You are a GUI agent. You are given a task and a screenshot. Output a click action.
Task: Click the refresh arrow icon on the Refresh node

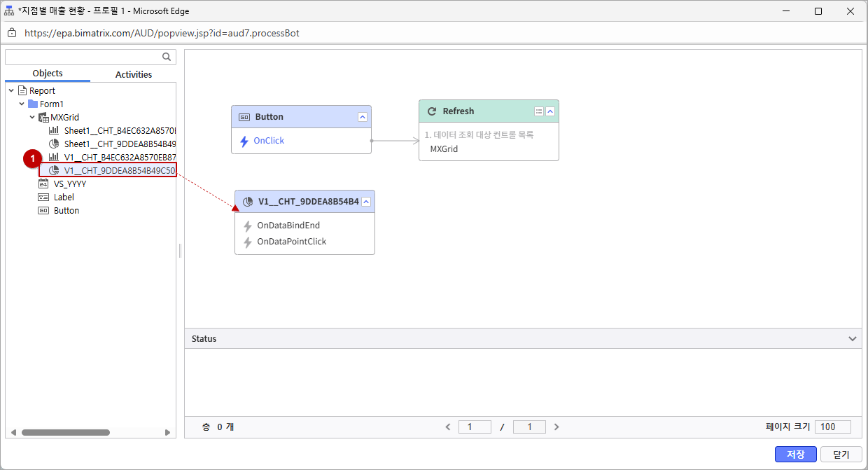tap(432, 111)
